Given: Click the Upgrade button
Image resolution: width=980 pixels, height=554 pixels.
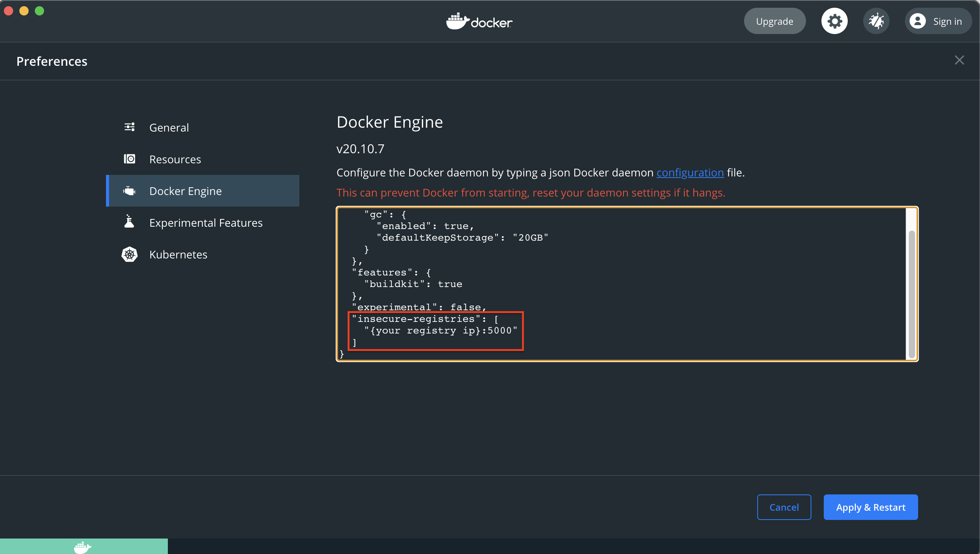Looking at the screenshot, I should [x=774, y=21].
